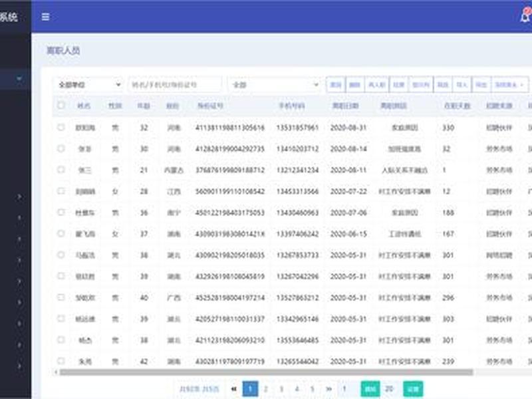
Task: Go to the first page with the « arrow
Action: coord(233,389)
